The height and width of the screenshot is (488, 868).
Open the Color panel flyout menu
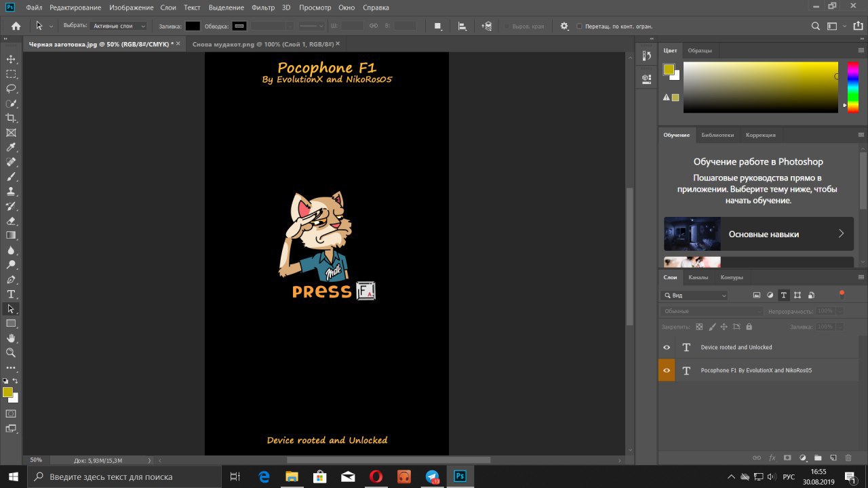[861, 51]
